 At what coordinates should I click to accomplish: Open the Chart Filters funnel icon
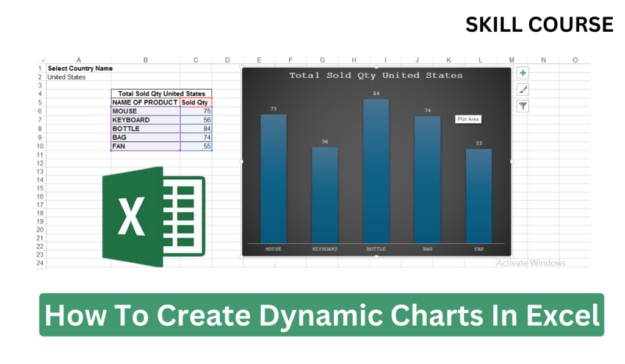coord(522,105)
